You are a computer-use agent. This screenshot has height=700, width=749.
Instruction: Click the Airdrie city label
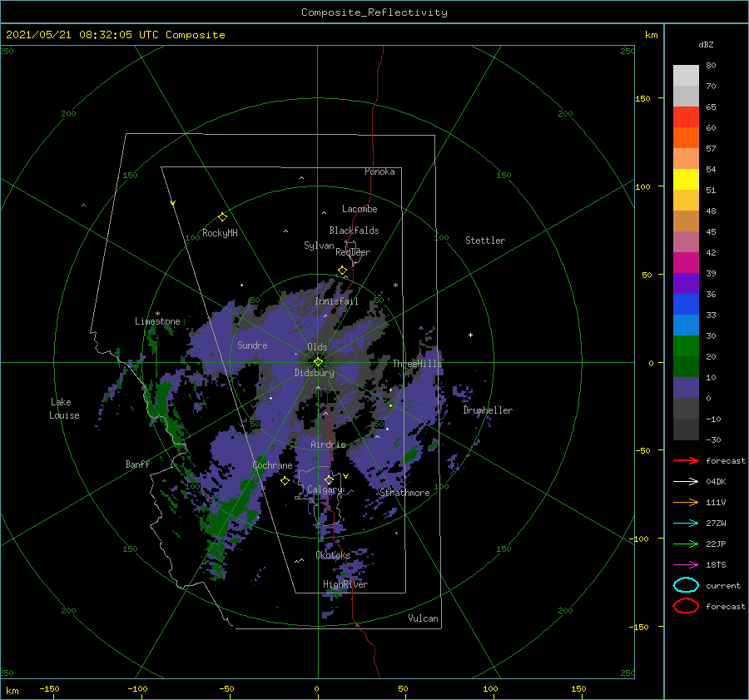point(328,444)
